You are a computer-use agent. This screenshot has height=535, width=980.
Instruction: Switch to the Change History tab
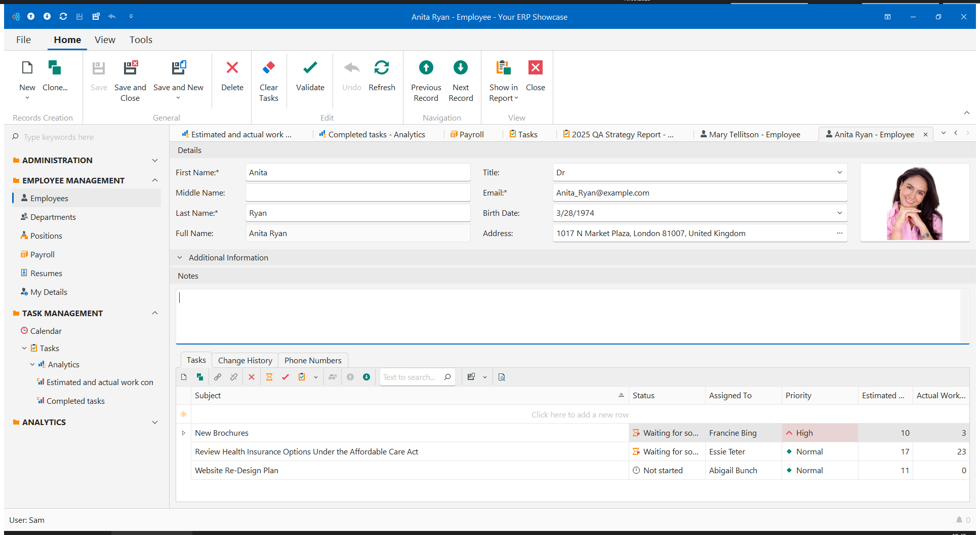point(245,361)
